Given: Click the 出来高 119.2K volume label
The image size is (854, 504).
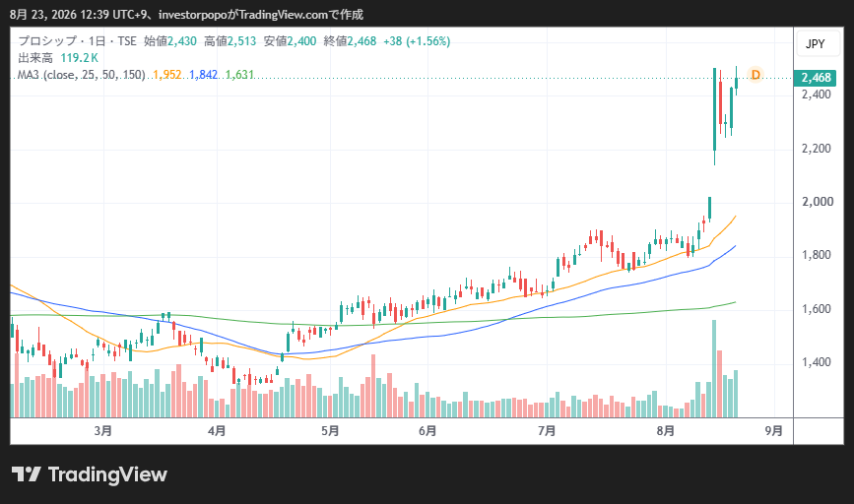Looking at the screenshot, I should pyautogui.click(x=58, y=58).
